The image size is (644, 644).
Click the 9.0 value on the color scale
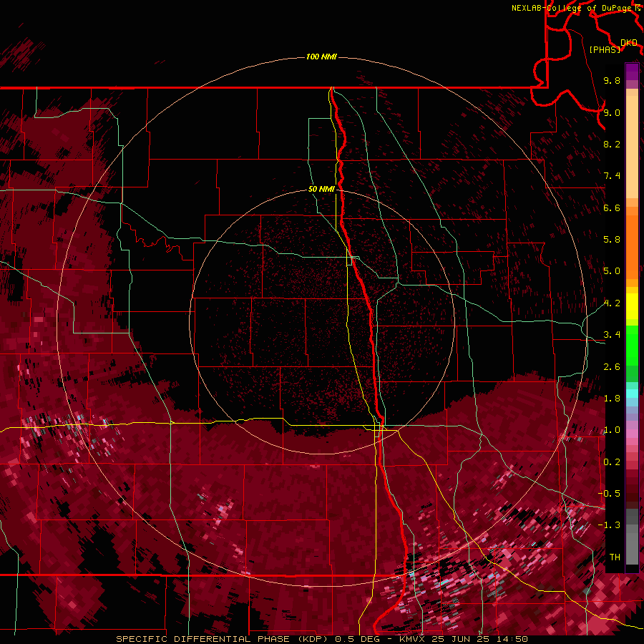pyautogui.click(x=612, y=112)
